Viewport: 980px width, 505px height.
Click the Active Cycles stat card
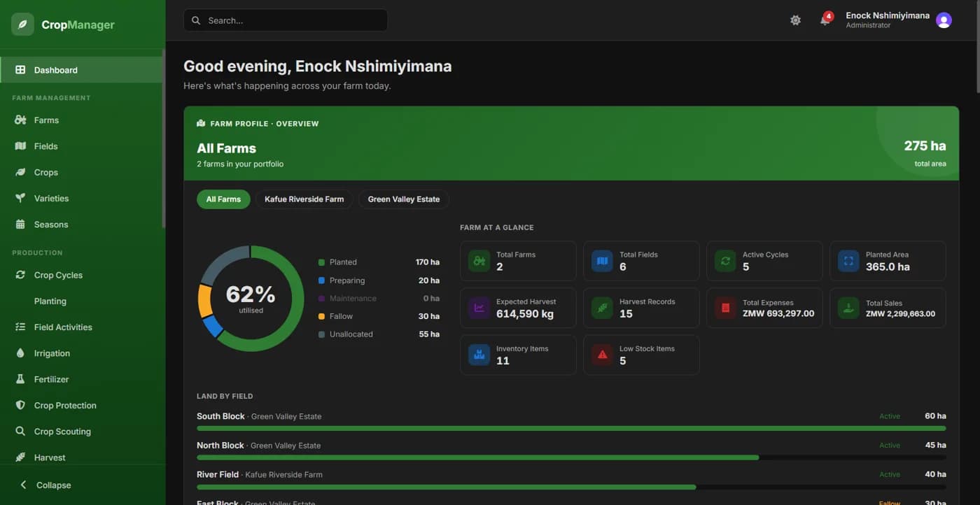point(764,261)
